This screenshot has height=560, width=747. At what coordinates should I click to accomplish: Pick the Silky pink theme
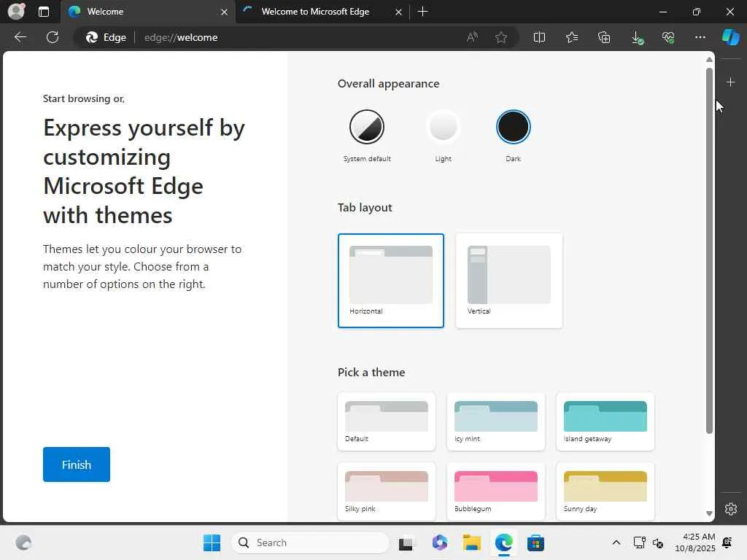click(387, 491)
